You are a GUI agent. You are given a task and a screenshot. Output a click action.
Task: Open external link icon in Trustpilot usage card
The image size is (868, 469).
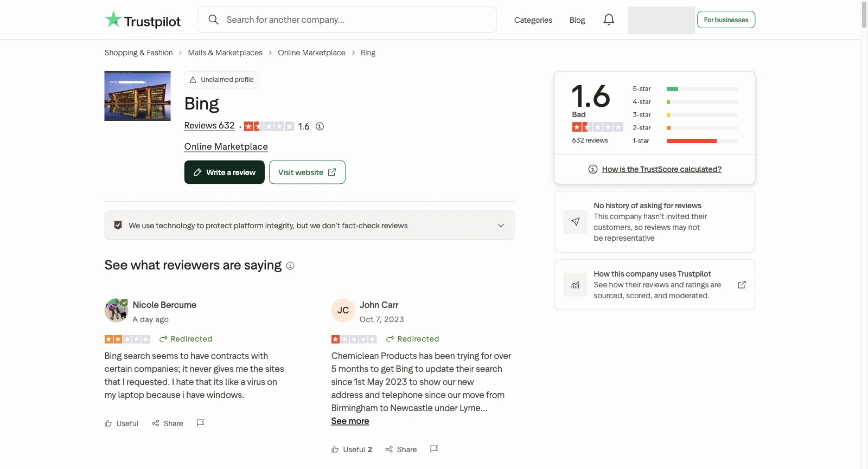click(742, 285)
